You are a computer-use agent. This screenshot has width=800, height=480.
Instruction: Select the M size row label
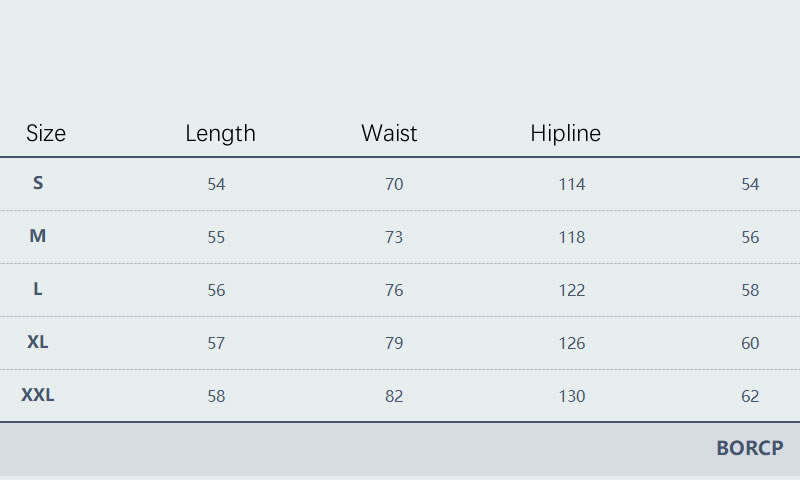pos(38,236)
